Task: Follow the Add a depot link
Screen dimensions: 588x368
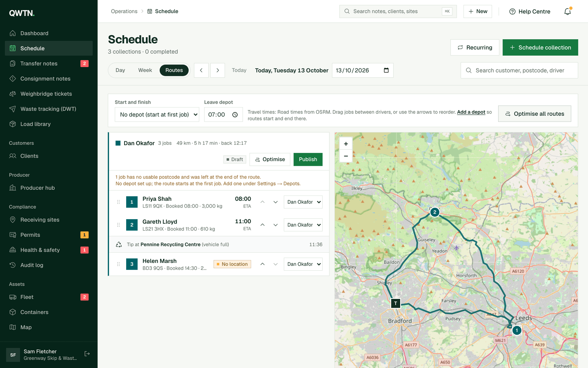Action: click(471, 112)
